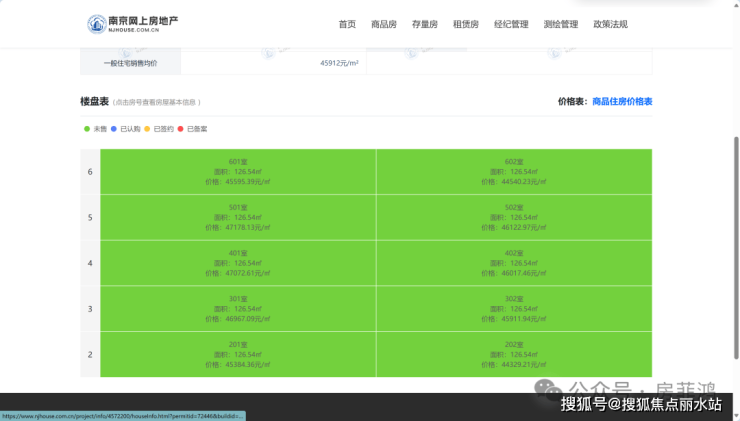740x421 pixels.
Task: Open 经纪管理 from the navigation bar
Action: pyautogui.click(x=511, y=24)
